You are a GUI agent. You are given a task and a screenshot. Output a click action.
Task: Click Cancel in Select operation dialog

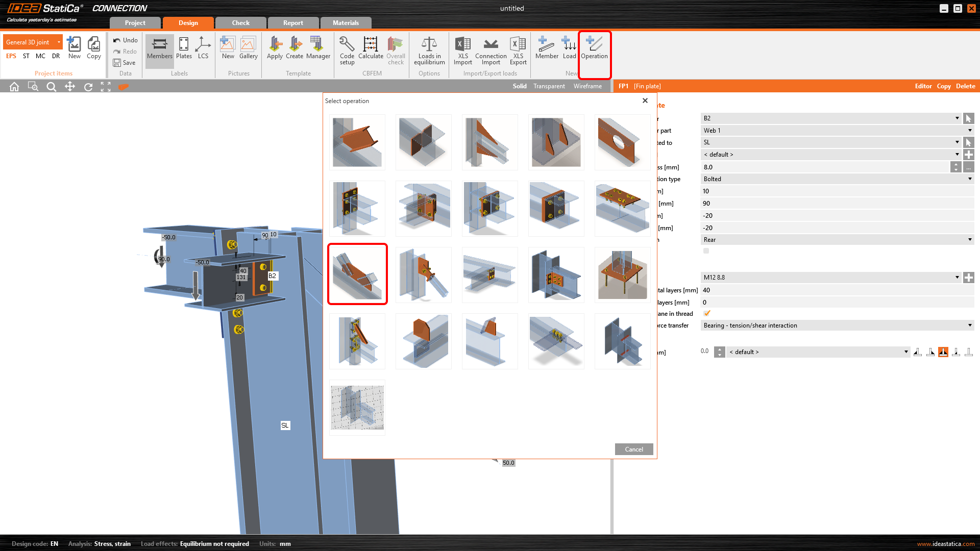[633, 449]
